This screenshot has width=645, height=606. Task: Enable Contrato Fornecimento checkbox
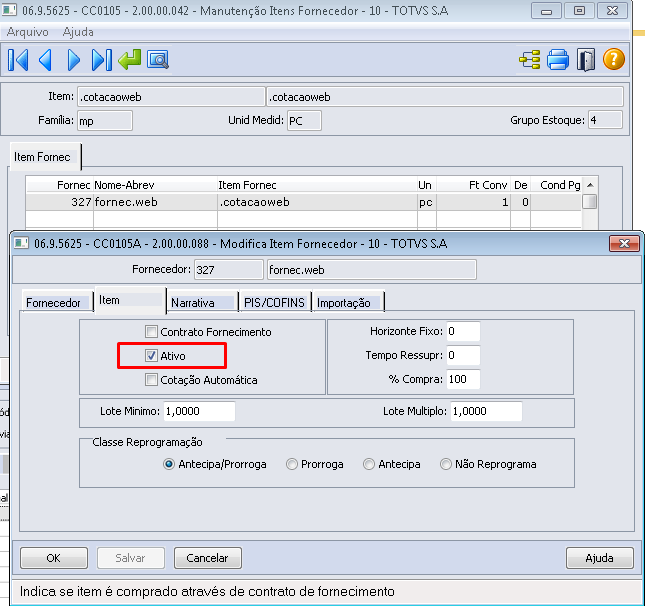click(x=151, y=331)
